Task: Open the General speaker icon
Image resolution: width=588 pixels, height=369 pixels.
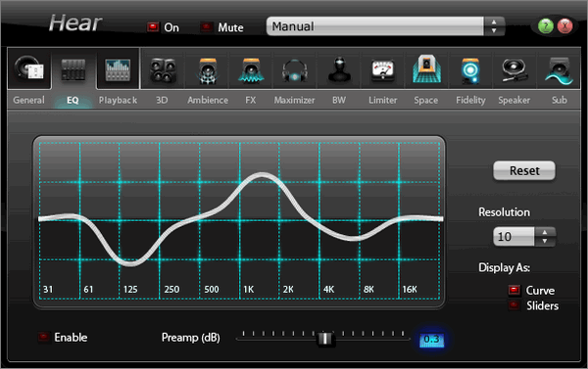Action: (x=28, y=69)
